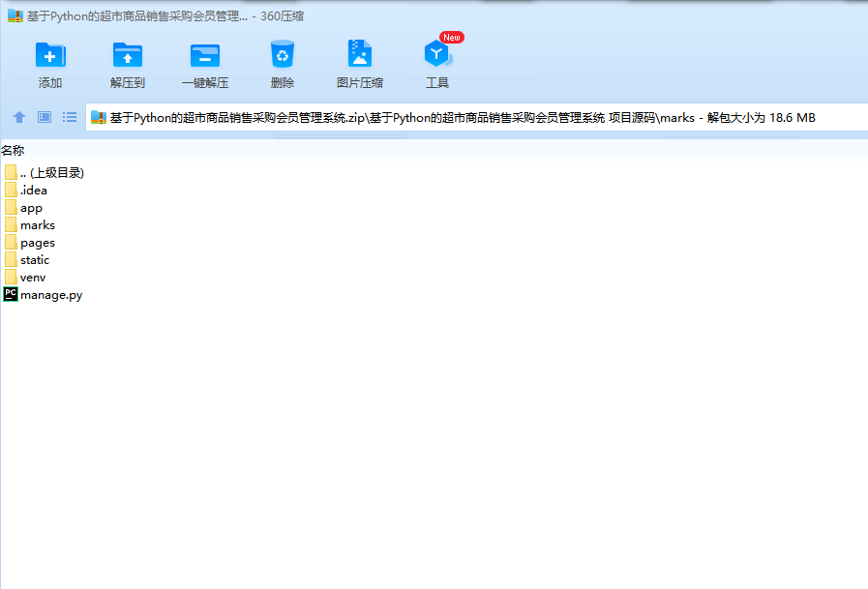Go up one level with the arrow icon

coord(19,117)
